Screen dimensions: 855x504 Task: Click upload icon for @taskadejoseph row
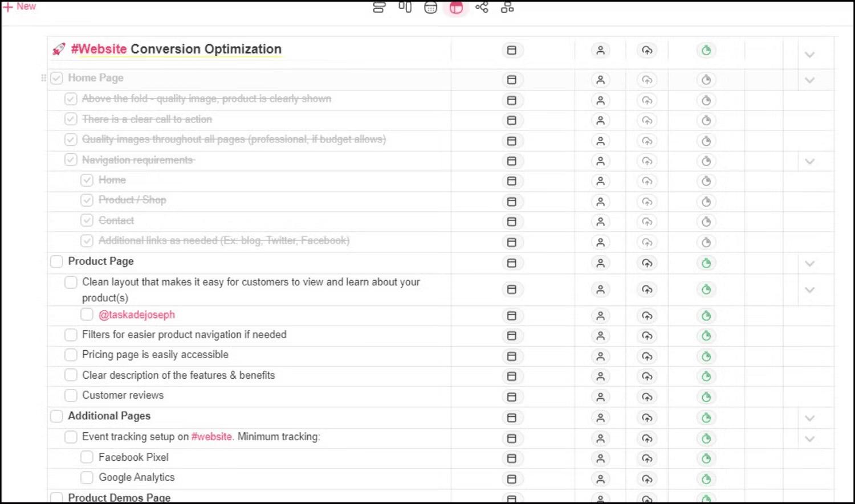(647, 316)
